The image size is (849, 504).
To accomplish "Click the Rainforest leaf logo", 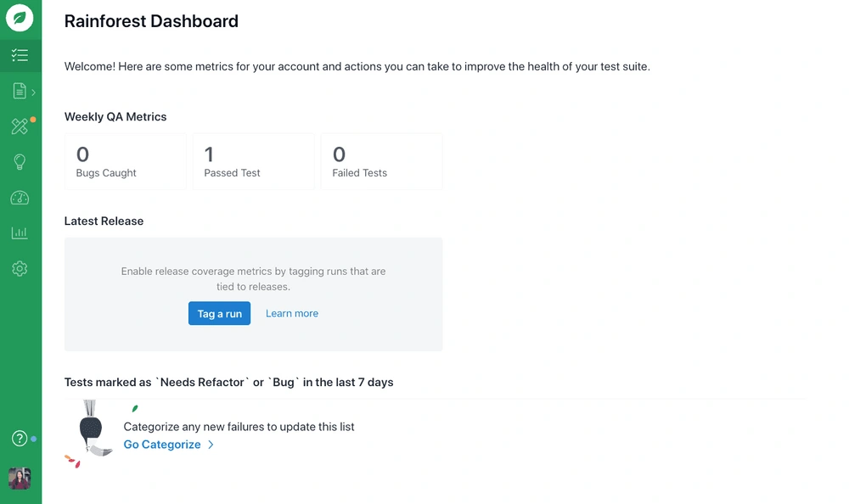I will [20, 19].
